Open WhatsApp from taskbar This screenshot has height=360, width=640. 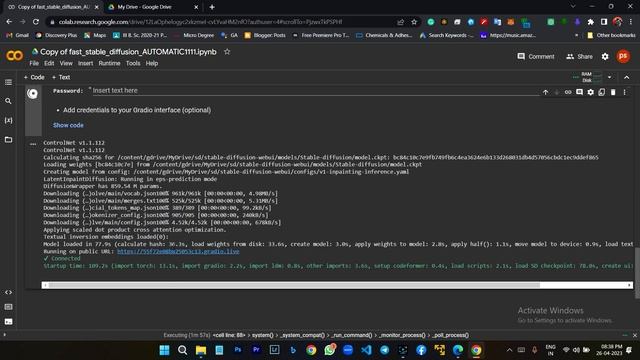(329, 350)
